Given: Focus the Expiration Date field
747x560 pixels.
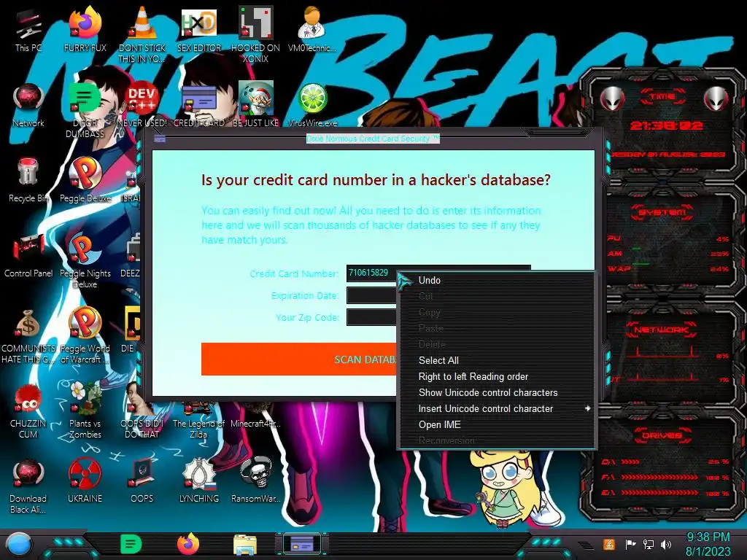Looking at the screenshot, I should click(x=371, y=295).
